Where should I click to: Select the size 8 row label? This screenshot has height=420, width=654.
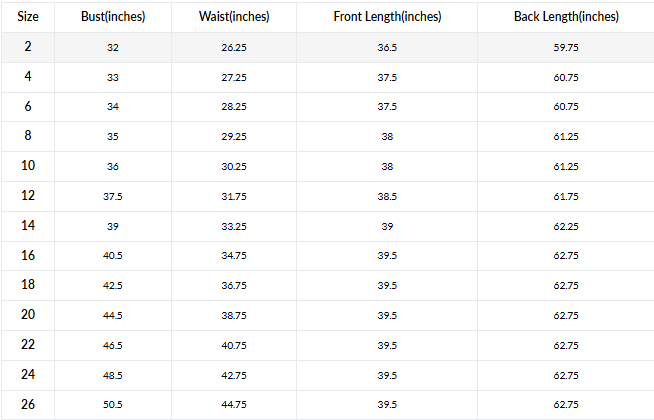(28, 135)
